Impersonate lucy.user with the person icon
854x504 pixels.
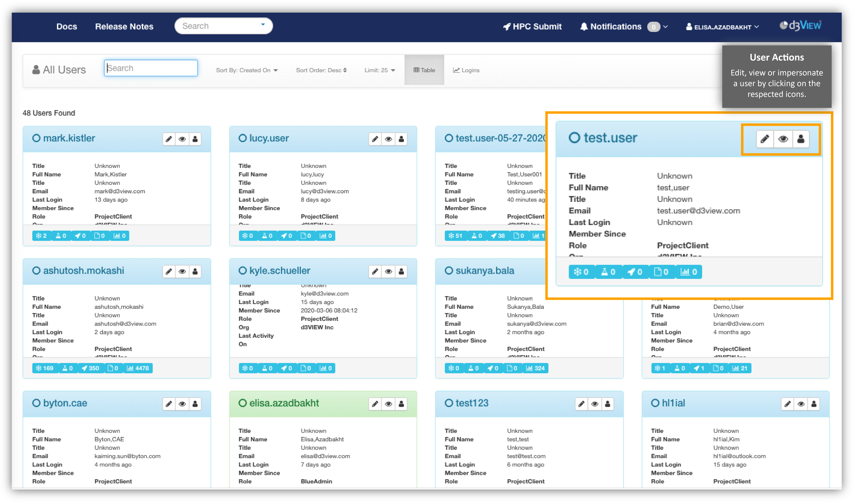401,139
